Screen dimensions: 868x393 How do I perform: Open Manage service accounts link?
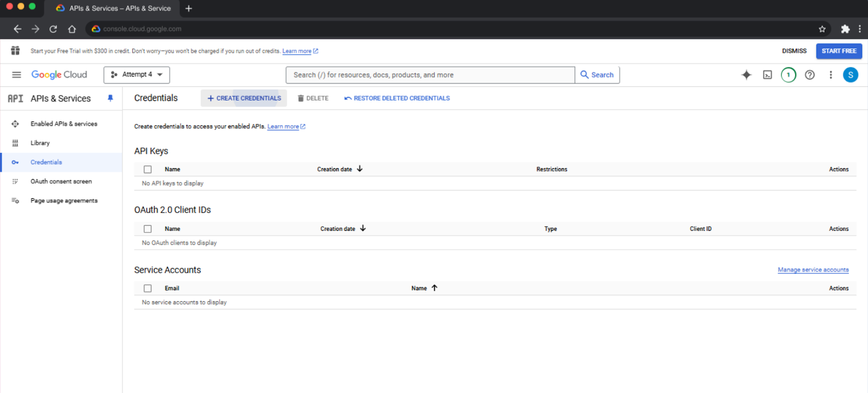click(x=813, y=270)
